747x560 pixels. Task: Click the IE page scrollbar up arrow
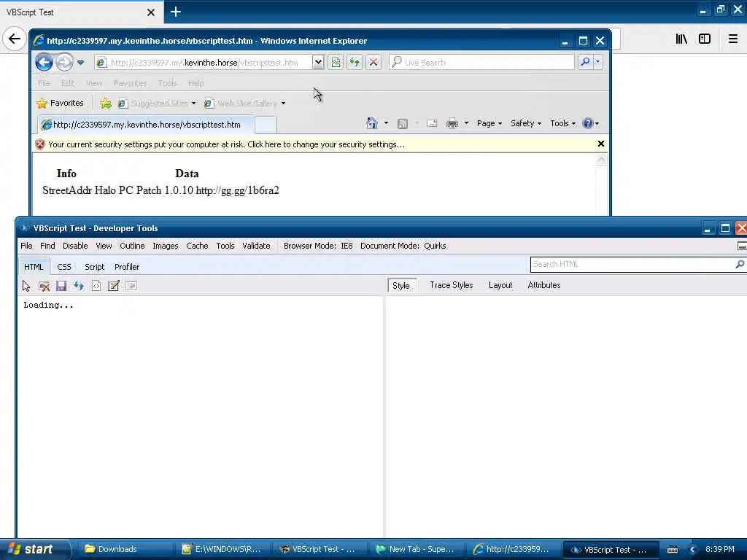[601, 160]
